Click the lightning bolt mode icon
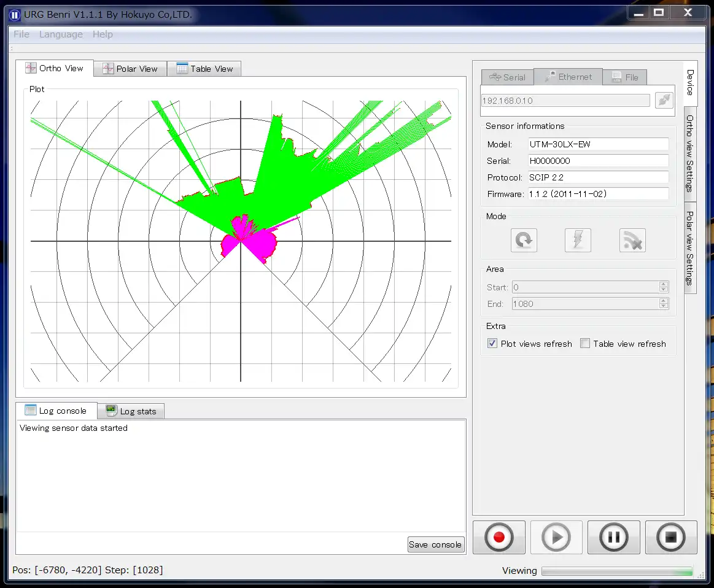The height and width of the screenshot is (588, 714). 578,240
